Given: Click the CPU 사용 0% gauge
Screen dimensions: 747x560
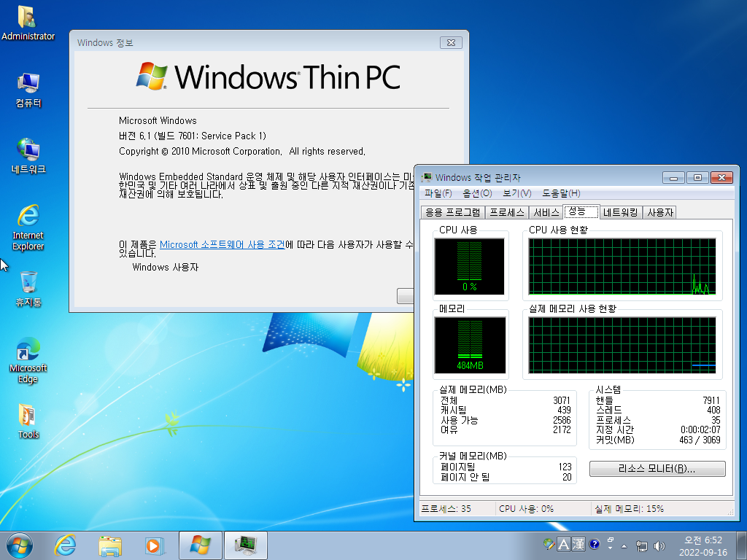Looking at the screenshot, I should [x=469, y=267].
